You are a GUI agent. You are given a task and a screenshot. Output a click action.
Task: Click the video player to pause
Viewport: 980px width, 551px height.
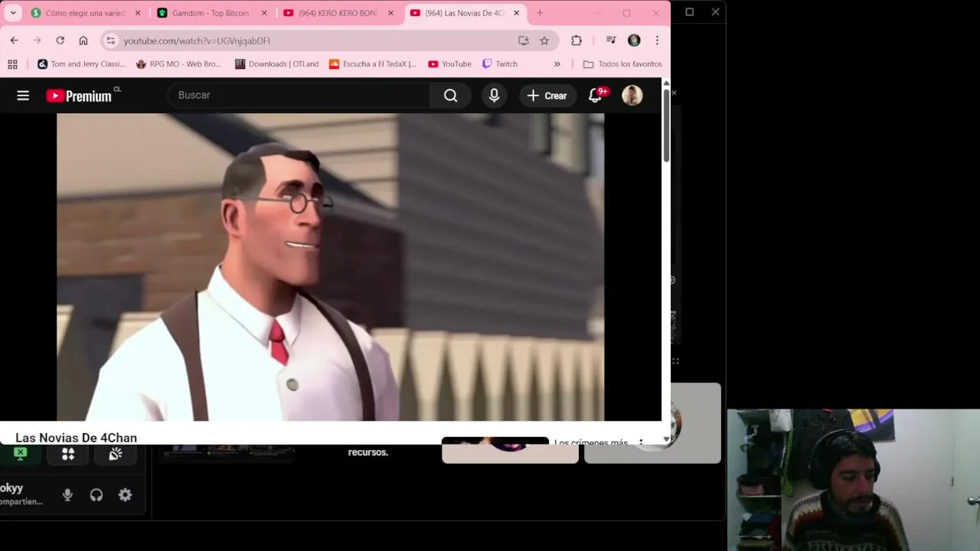(330, 267)
